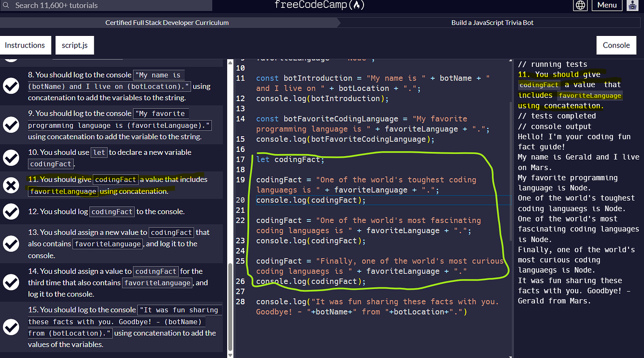
Task: Click the Search 11,600+ tutorials input field
Action: click(107, 5)
